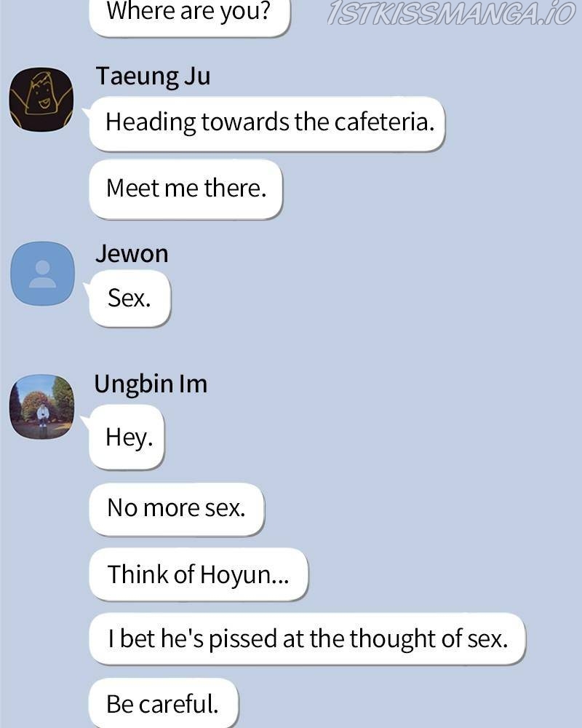Select the 'Think of Hoyun...' message
Viewport: 582px width, 728px height.
click(x=198, y=574)
